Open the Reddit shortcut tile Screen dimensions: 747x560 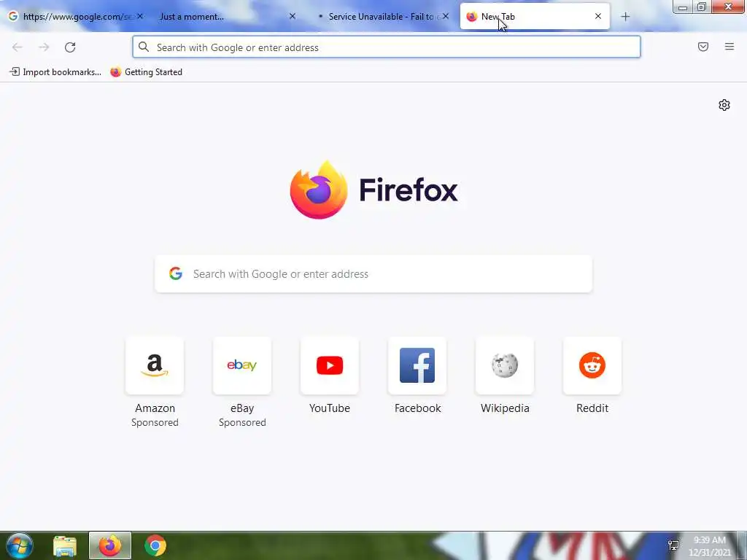(592, 366)
